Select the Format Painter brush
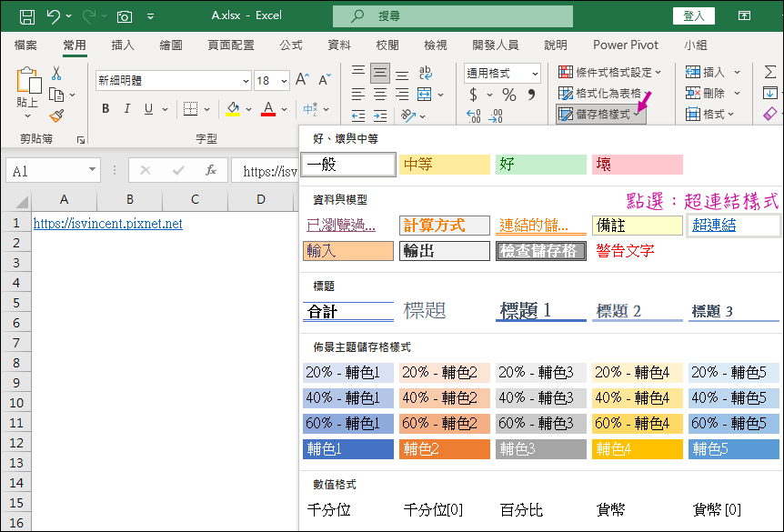784x532 pixels. click(x=56, y=116)
